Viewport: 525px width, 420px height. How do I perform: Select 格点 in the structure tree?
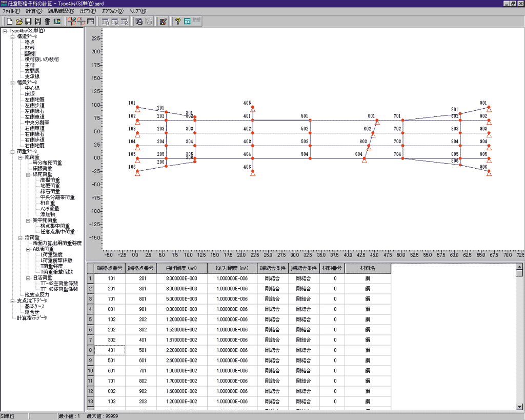click(29, 43)
